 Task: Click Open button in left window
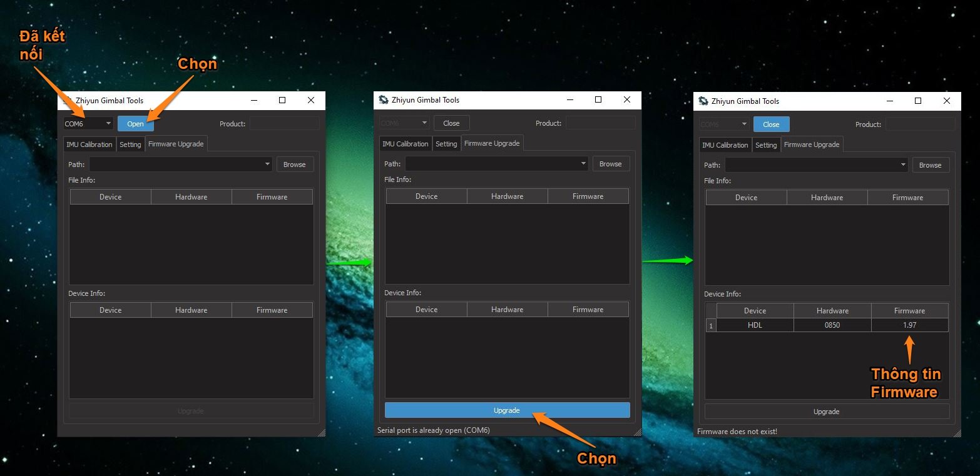pos(136,124)
